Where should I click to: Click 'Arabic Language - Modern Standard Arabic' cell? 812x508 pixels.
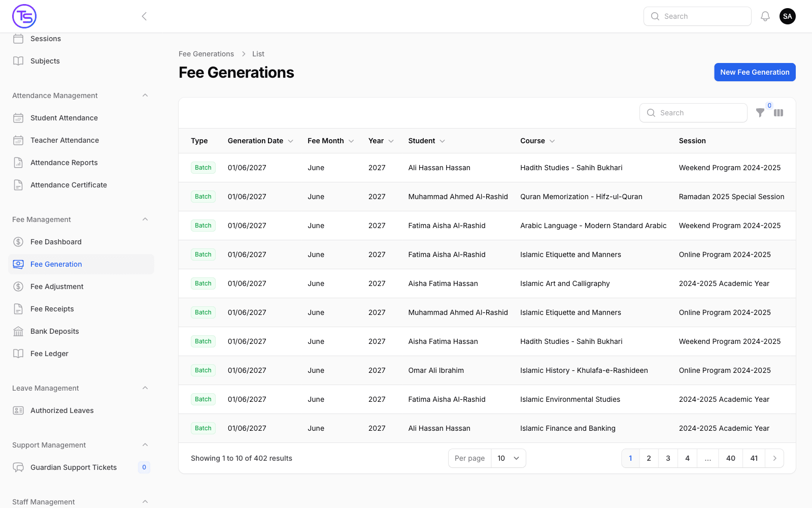pyautogui.click(x=593, y=226)
